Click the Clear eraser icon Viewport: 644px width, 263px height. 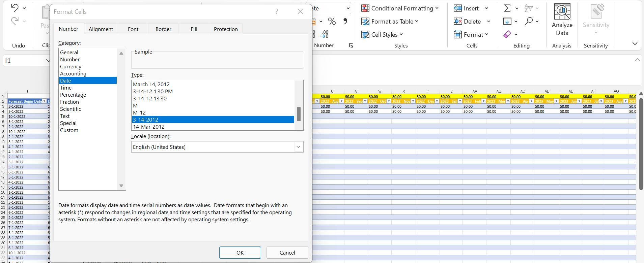point(507,34)
